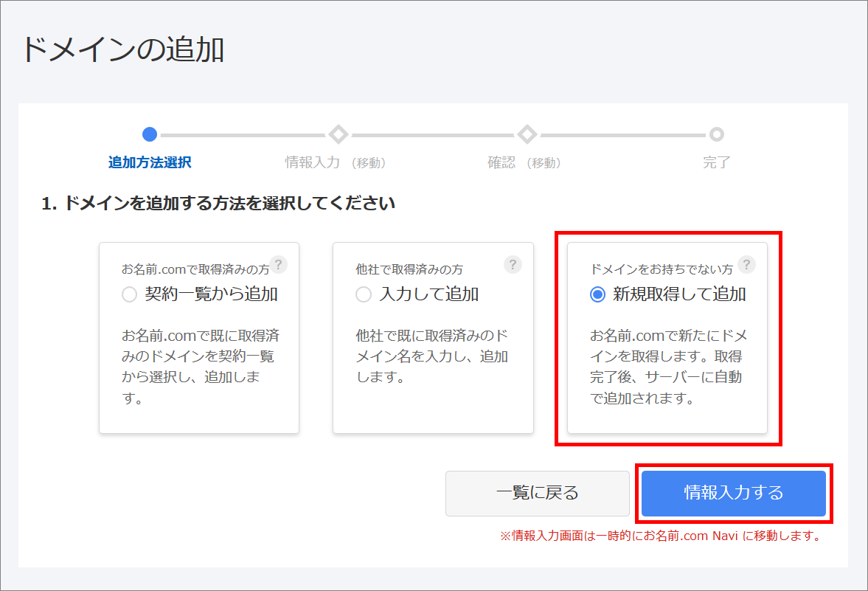Click the description text お名前.comで新たにドメインを取得します
868x591 pixels.
tap(668, 367)
